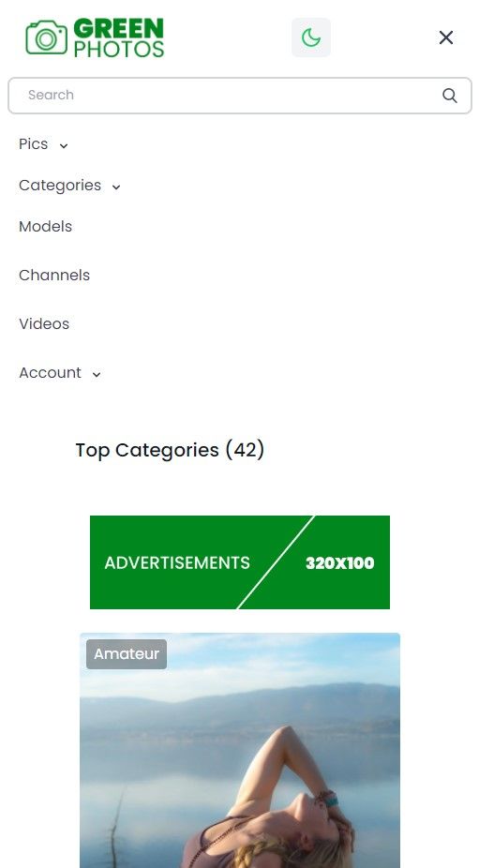Click the GREEN PHOTOS logo text
Screen dimensions: 479x868
(118, 37)
